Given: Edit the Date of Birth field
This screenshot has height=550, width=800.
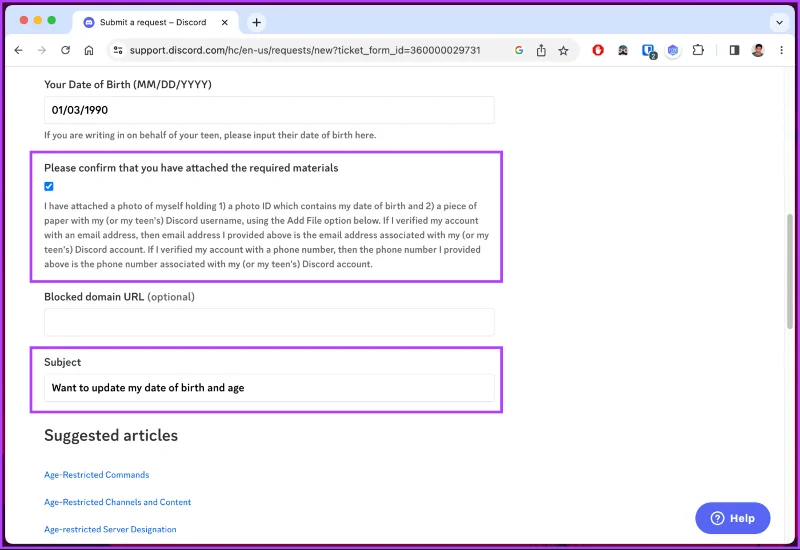Looking at the screenshot, I should click(x=269, y=110).
